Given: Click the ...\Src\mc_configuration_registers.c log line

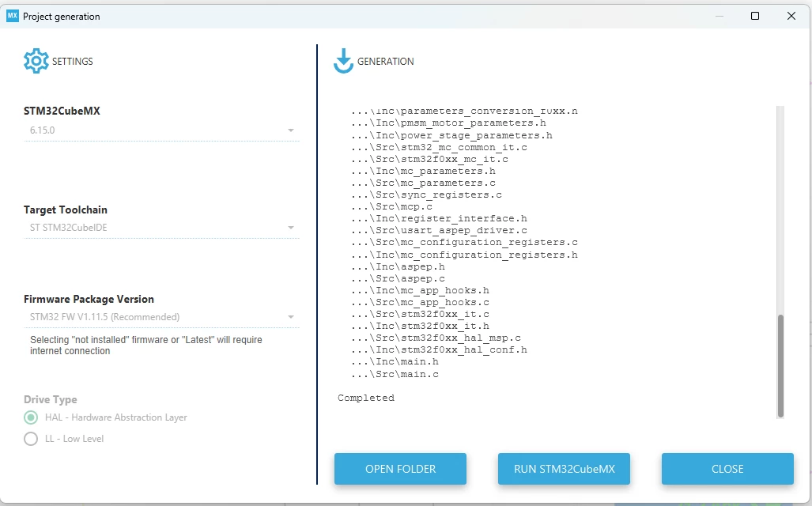Looking at the screenshot, I should 464,242.
